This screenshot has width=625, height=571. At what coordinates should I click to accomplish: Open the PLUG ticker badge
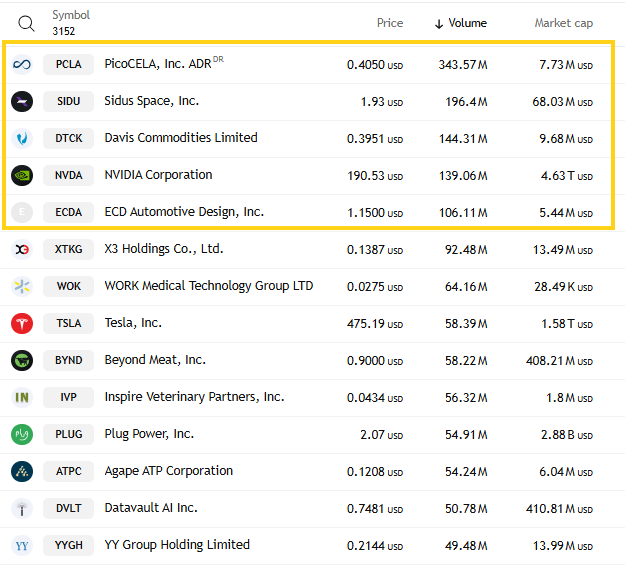[x=69, y=434]
